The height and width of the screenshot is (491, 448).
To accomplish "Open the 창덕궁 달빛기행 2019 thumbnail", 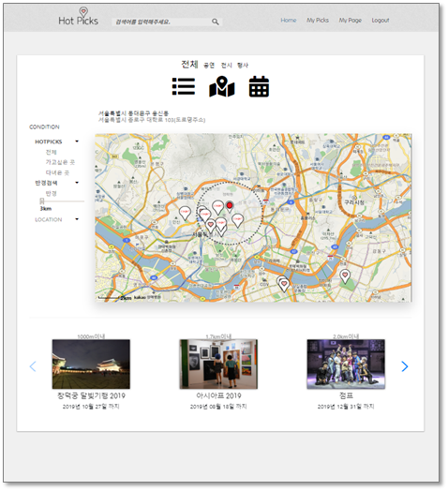I will pos(91,364).
